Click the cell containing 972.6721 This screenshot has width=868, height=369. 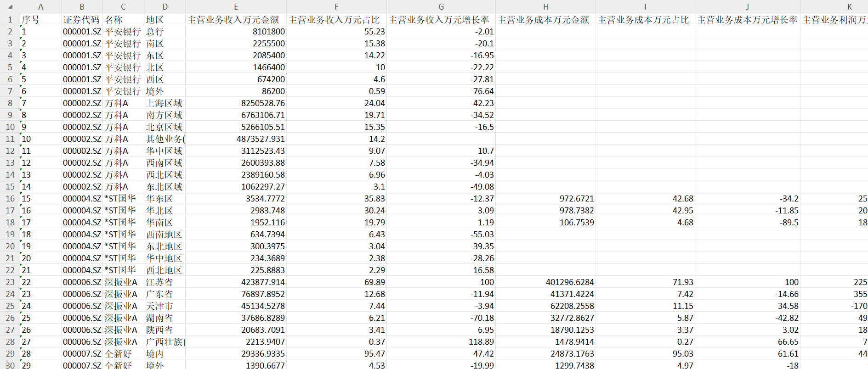546,199
